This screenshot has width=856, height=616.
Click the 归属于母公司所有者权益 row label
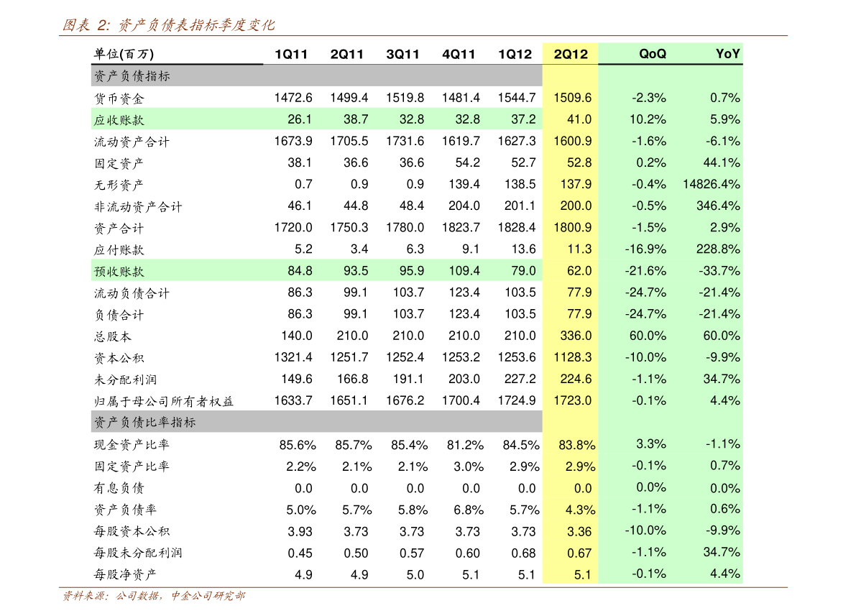tap(164, 401)
